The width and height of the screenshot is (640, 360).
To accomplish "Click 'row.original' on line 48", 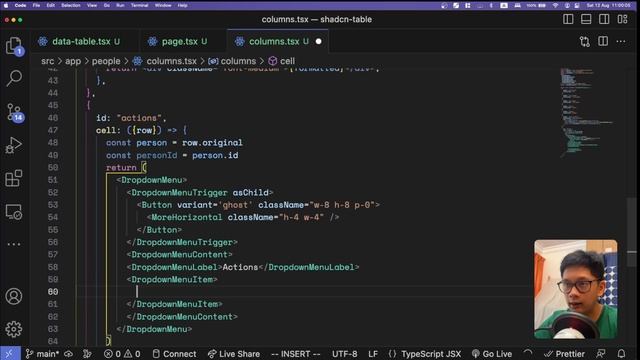I will 212,143.
